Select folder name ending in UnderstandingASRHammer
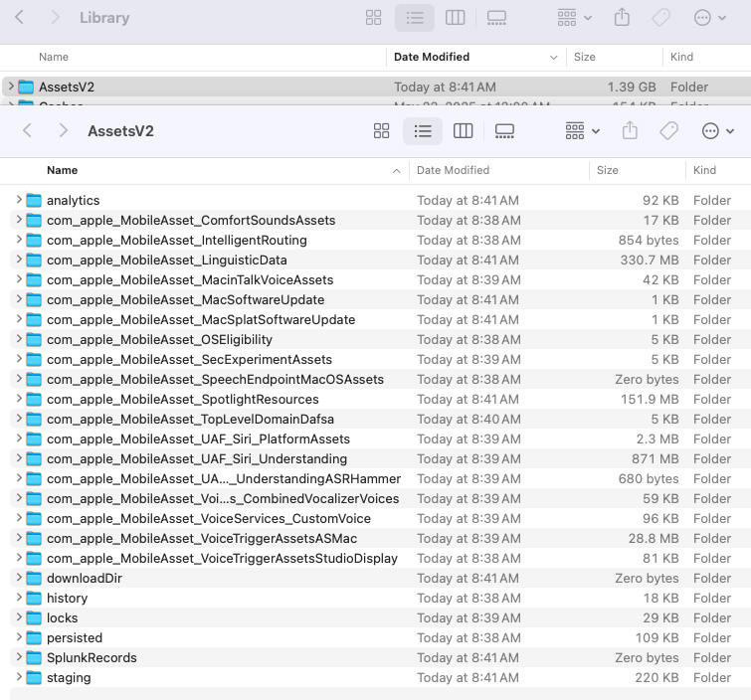The height and width of the screenshot is (700, 751). click(224, 479)
